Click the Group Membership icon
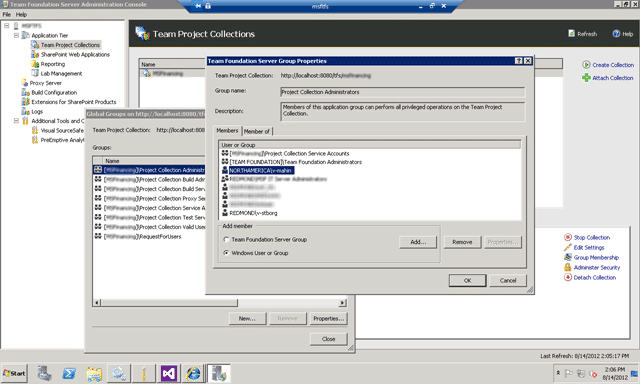The height and width of the screenshot is (384, 640). (x=568, y=257)
